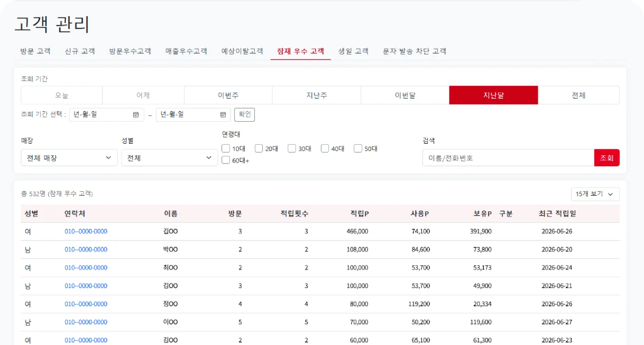Confirm date range with 확인 button
The height and width of the screenshot is (345, 644).
(244, 115)
